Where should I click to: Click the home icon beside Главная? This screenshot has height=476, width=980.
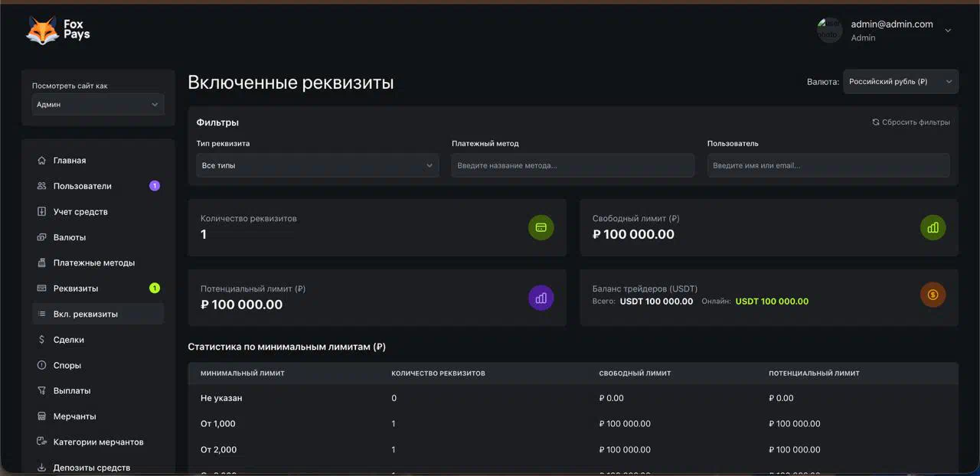[41, 161]
